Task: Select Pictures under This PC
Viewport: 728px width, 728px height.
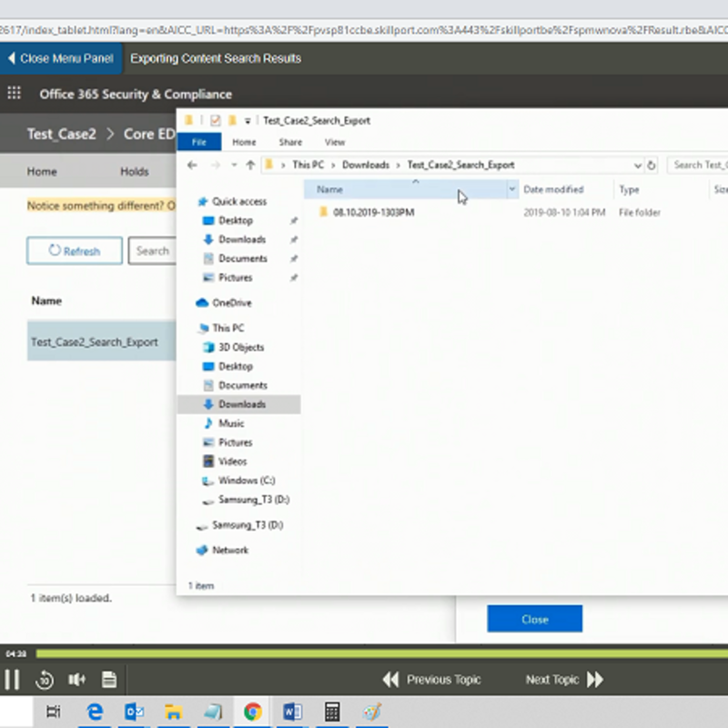Action: click(235, 442)
